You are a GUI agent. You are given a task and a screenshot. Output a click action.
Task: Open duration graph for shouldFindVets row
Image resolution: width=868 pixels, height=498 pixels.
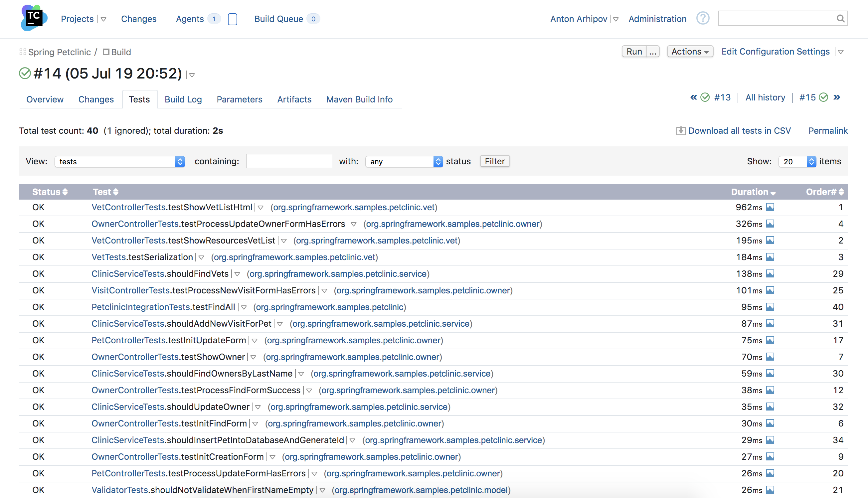click(x=770, y=274)
